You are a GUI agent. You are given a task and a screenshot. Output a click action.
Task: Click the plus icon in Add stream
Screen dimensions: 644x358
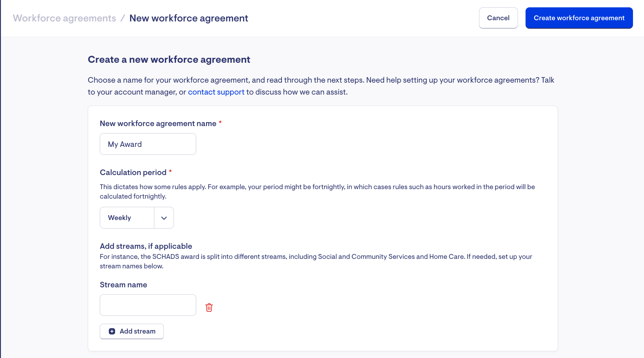112,331
